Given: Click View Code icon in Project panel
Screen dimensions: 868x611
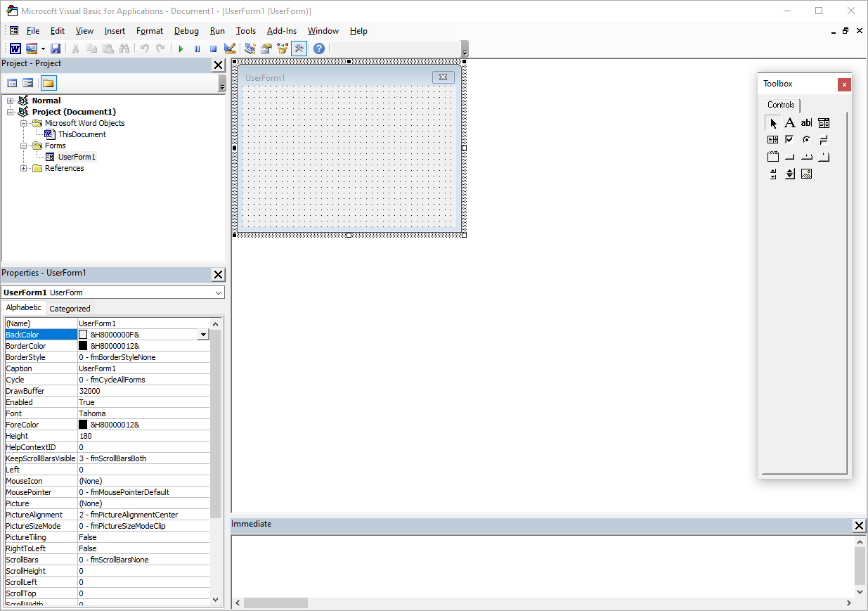Looking at the screenshot, I should (x=12, y=83).
